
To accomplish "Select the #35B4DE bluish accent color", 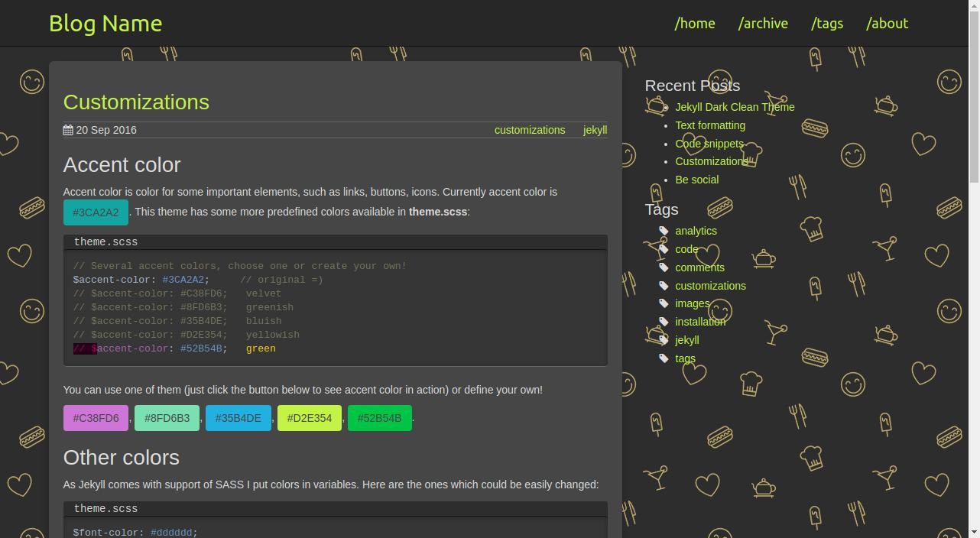I will (238, 418).
